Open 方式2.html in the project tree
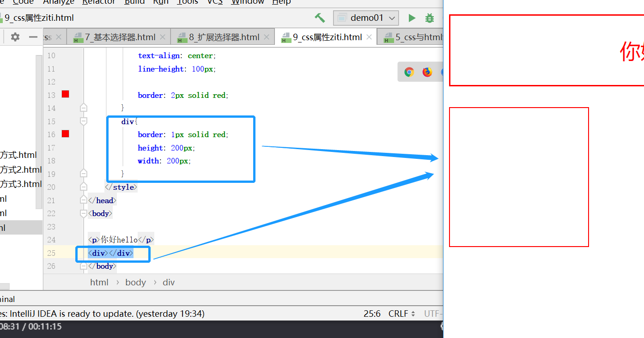The image size is (644, 338). 21,169
